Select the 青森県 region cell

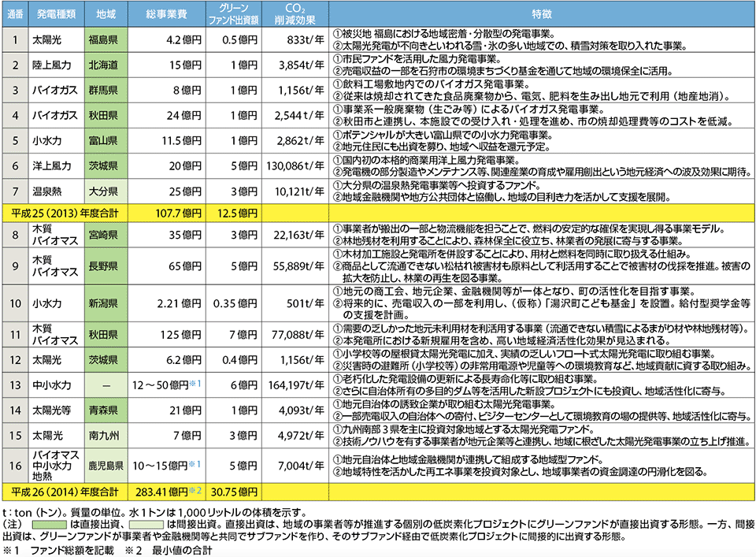(106, 410)
